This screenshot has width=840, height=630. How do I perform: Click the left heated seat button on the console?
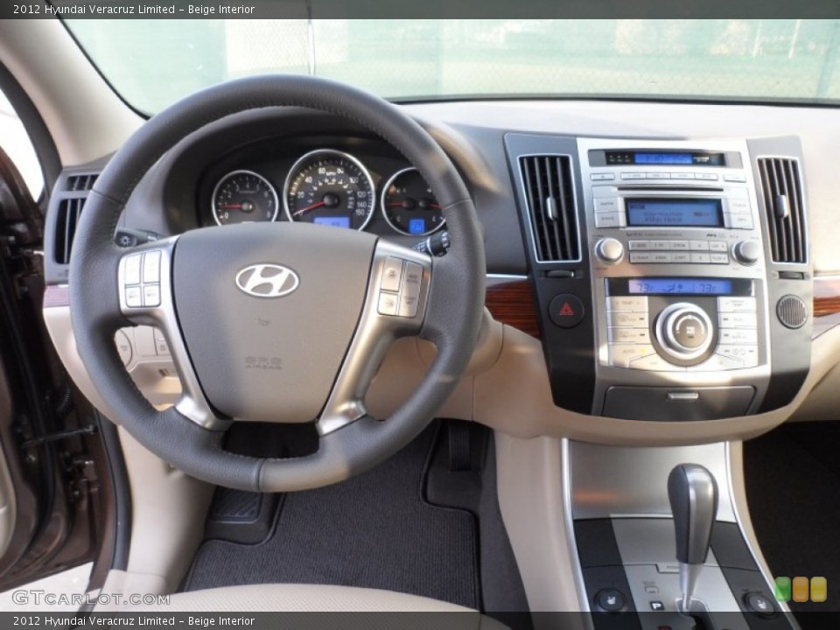coord(610,600)
